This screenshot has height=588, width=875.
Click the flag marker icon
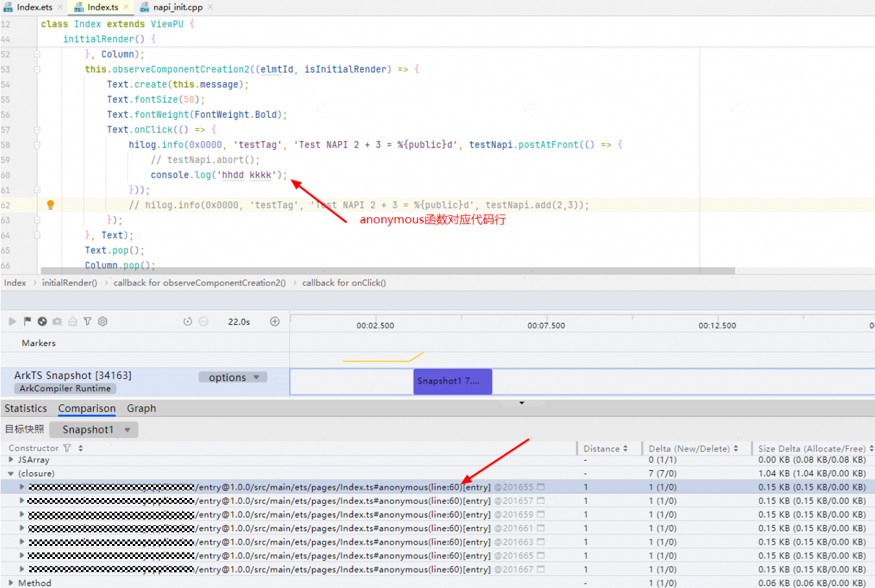(27, 321)
